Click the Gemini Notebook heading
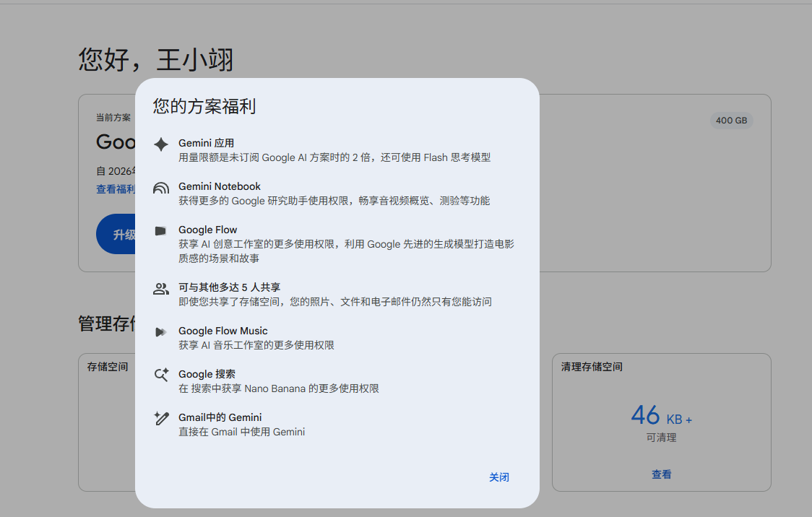 (220, 186)
